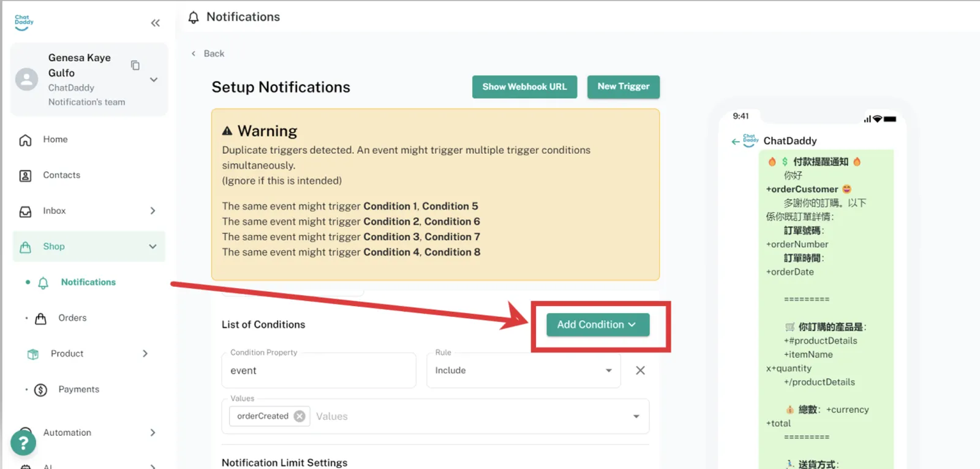This screenshot has height=469, width=980.
Task: Click the Contacts icon in sidebar
Action: [x=25, y=176]
